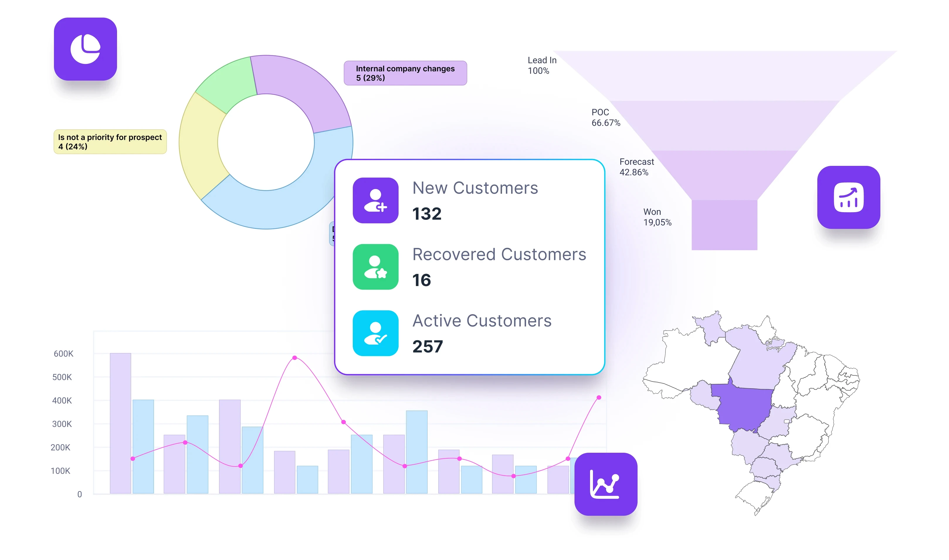Click the 'POC 66.67%' label

click(x=606, y=118)
